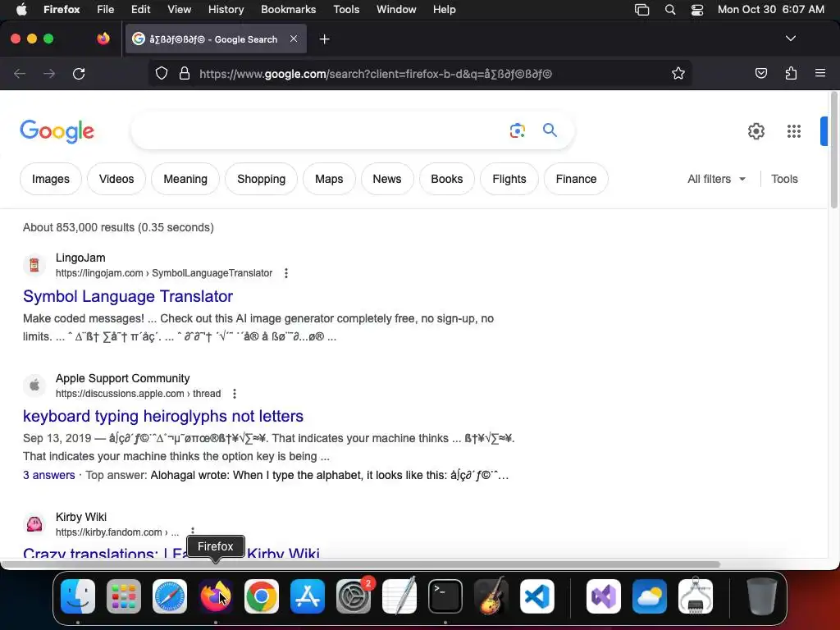Reload the page with the refresh icon
Screen dimensions: 840x630
pos(79,74)
